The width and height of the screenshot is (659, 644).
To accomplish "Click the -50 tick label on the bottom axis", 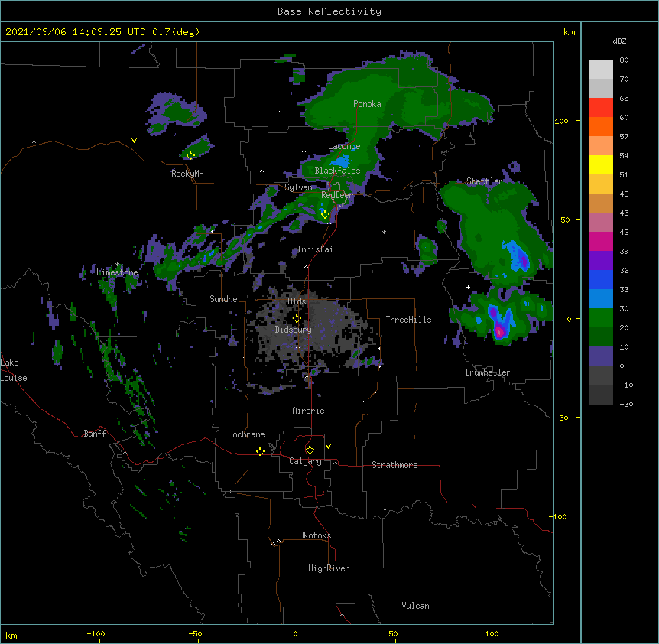I will 195,633.
